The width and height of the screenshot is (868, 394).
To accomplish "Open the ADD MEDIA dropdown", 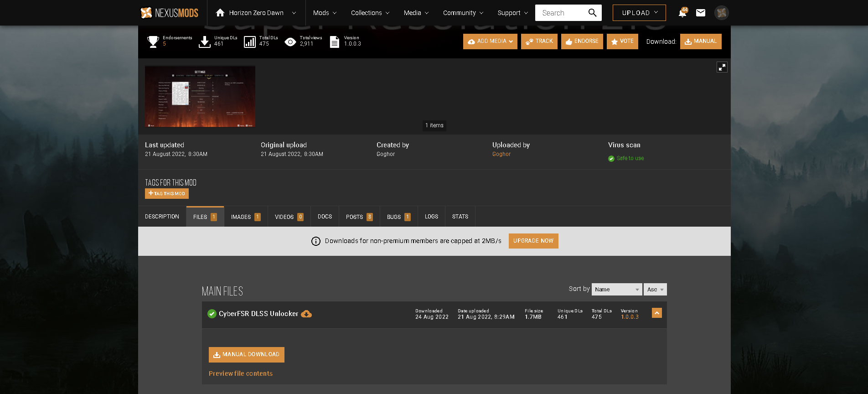I will point(490,41).
